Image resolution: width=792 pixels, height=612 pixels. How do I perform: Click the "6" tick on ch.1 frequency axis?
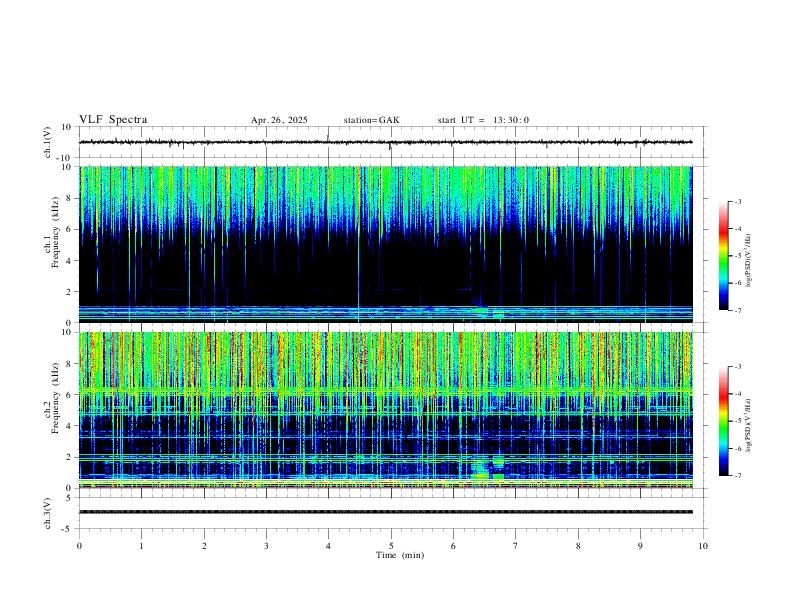(x=70, y=229)
